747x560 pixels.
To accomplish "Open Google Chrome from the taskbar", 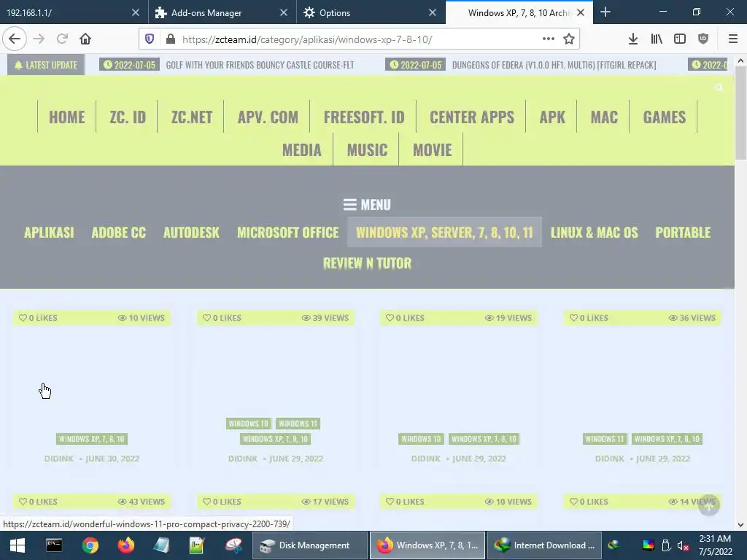I will click(x=90, y=545).
